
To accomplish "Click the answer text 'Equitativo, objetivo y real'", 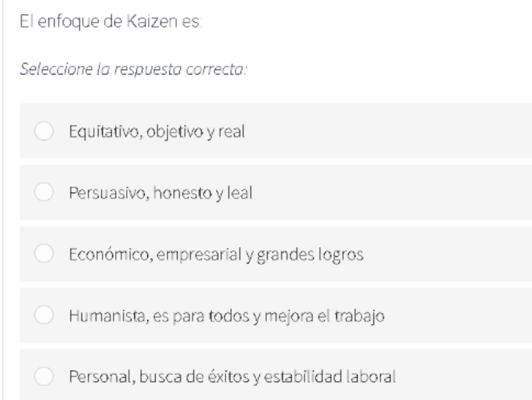I will click(157, 132).
